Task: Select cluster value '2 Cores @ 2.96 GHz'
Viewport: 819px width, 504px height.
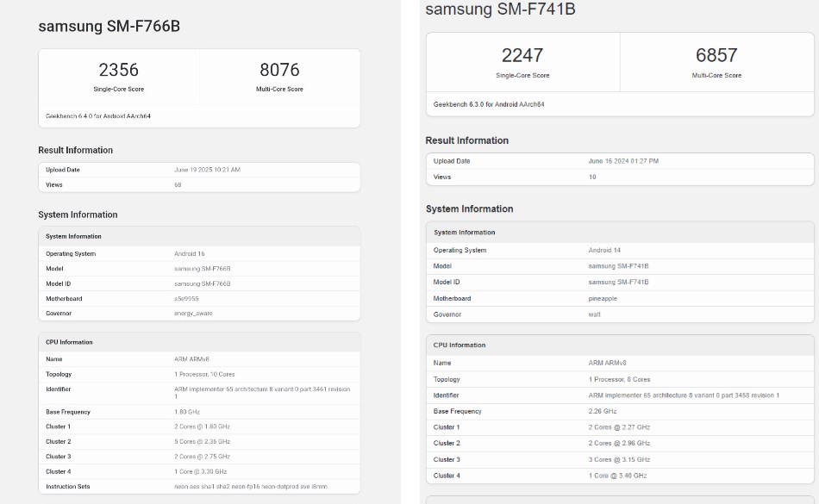Action: [620, 443]
